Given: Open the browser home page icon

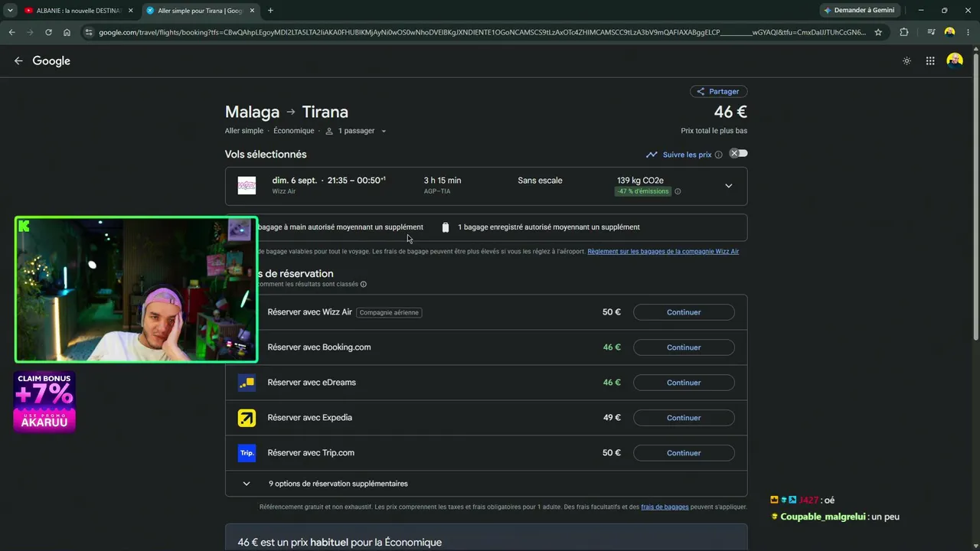Looking at the screenshot, I should (67, 32).
